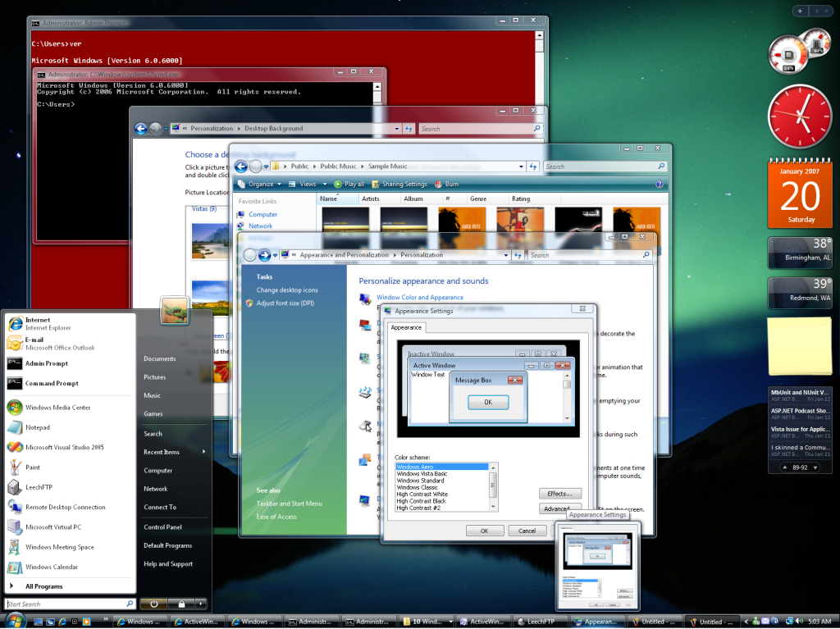Open the Start orb button
This screenshot has width=840, height=629.
pyautogui.click(x=15, y=621)
